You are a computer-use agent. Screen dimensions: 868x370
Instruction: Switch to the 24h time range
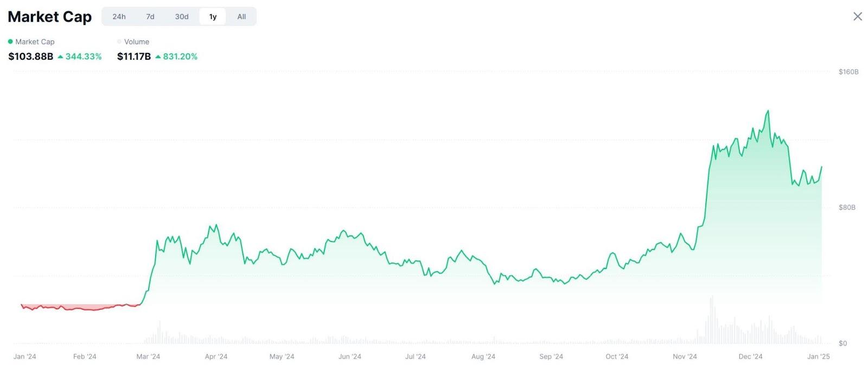pyautogui.click(x=119, y=16)
